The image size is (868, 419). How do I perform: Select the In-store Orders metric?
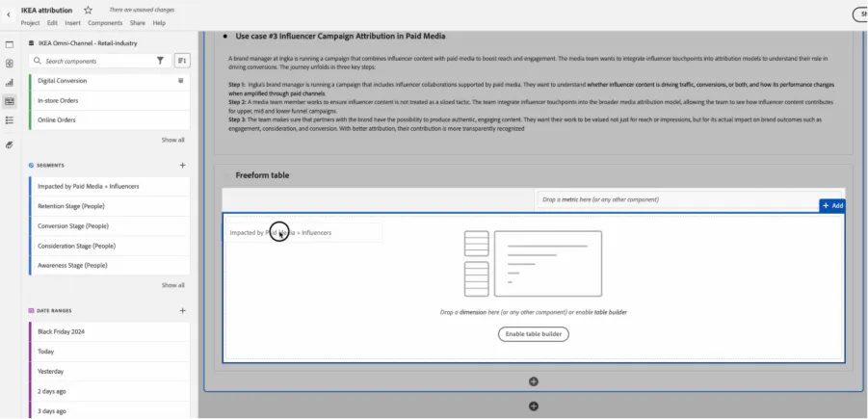109,101
